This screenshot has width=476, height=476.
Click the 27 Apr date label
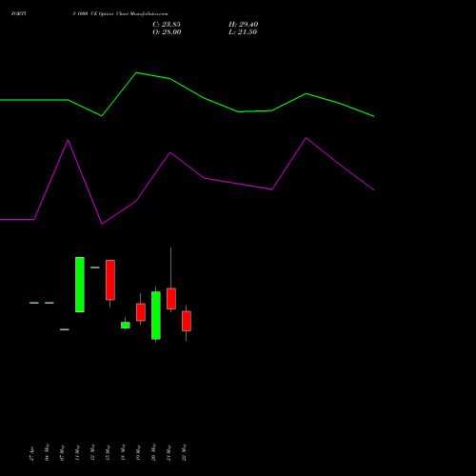click(31, 454)
